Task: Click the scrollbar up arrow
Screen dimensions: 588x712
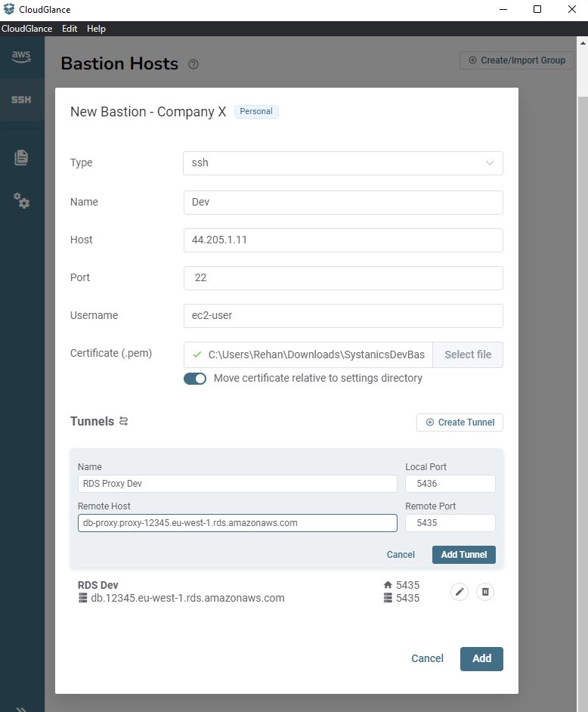Action: (583, 44)
